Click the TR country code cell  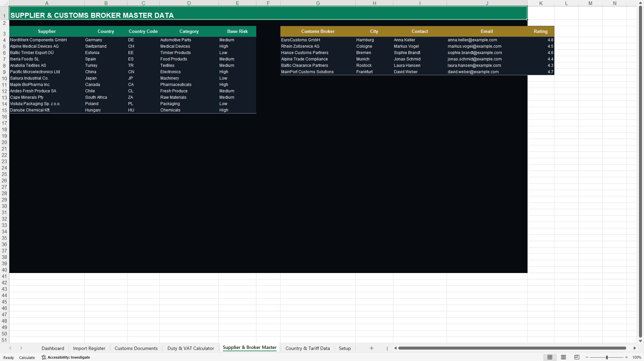click(143, 65)
